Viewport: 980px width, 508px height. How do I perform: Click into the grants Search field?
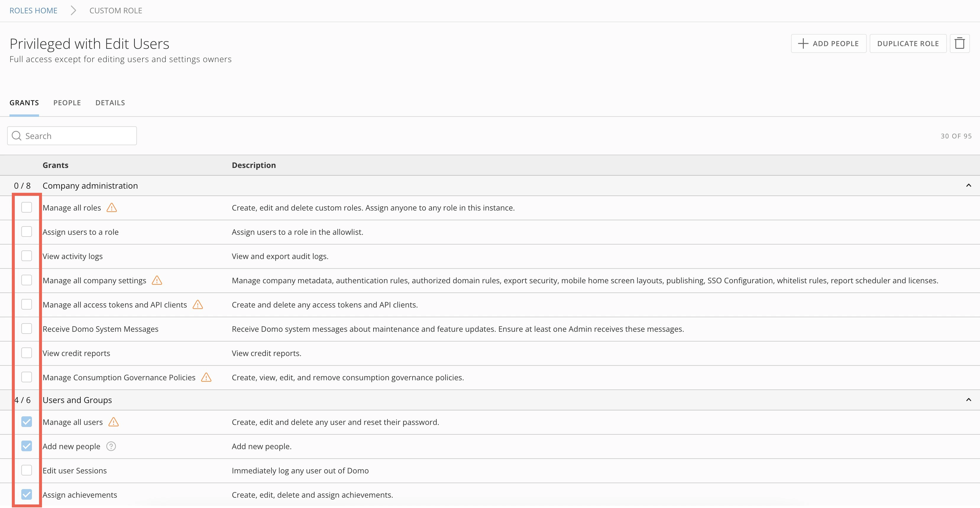(x=72, y=136)
